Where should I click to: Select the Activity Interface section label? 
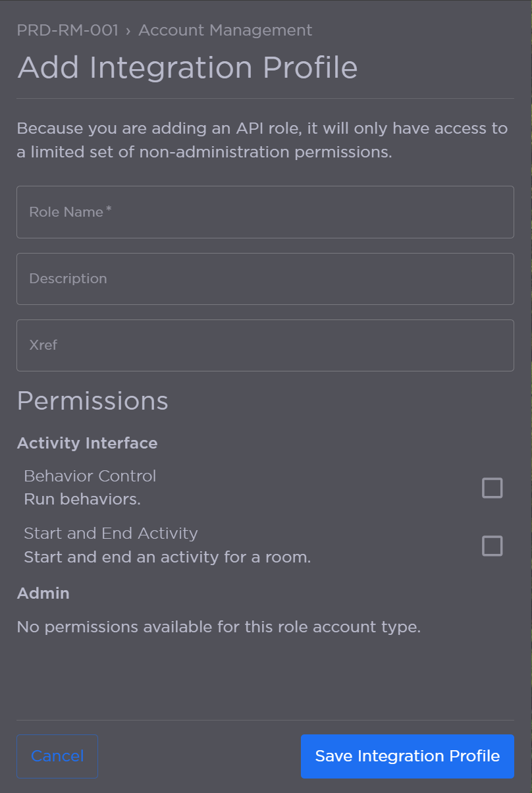pos(87,443)
